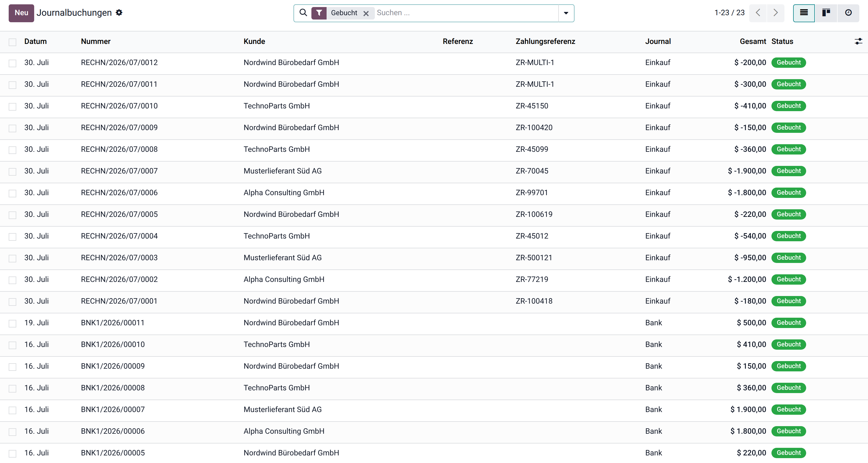The width and height of the screenshot is (868, 463).
Task: Open entry RECHN/2026/07/0003
Action: point(119,258)
